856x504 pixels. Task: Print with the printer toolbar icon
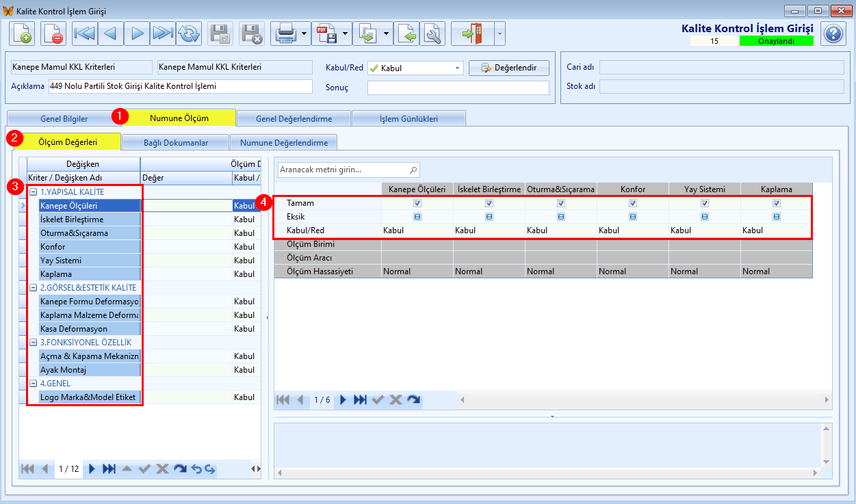pos(285,34)
